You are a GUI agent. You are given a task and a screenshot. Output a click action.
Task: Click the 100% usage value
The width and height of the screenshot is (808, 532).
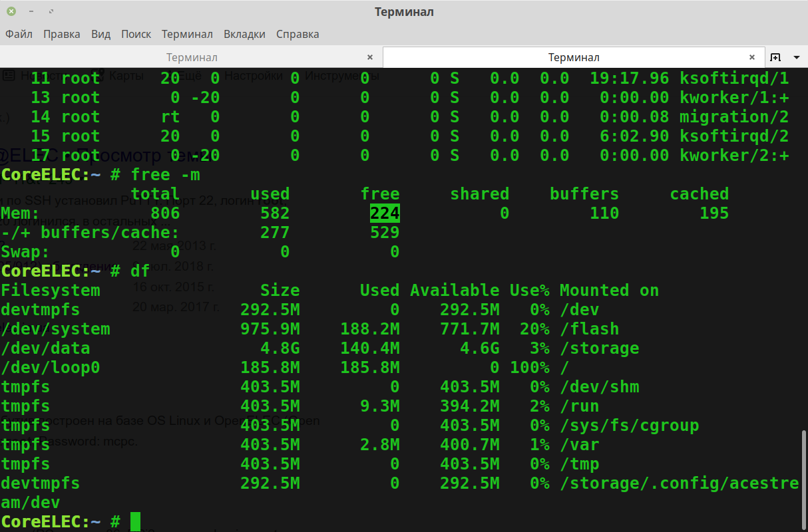[530, 367]
